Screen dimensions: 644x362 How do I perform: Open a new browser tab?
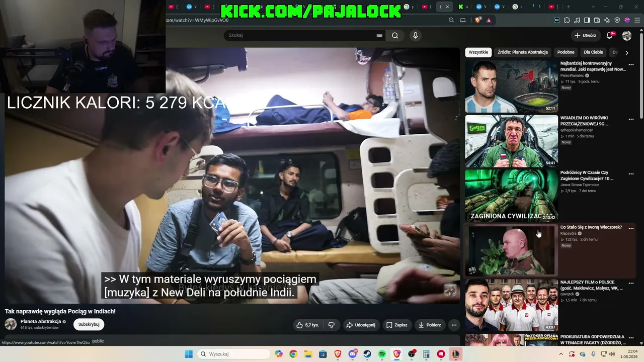[569, 7]
